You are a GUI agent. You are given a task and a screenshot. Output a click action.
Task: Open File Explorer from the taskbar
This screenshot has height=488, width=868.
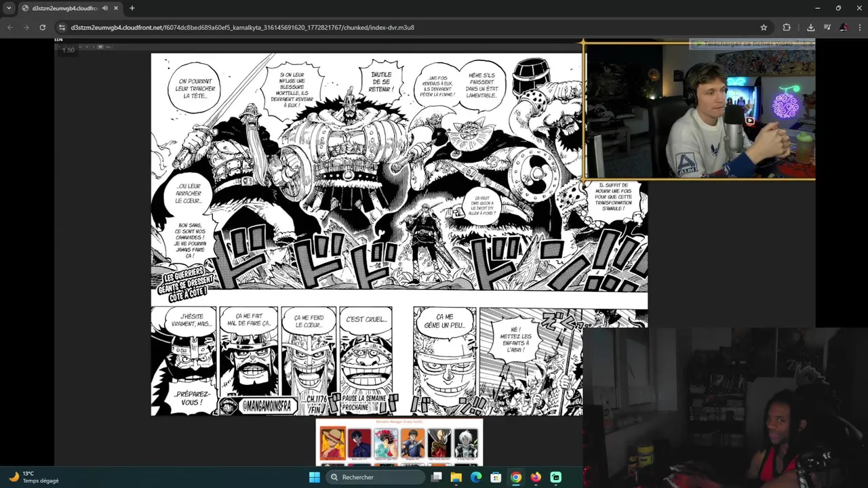click(456, 477)
